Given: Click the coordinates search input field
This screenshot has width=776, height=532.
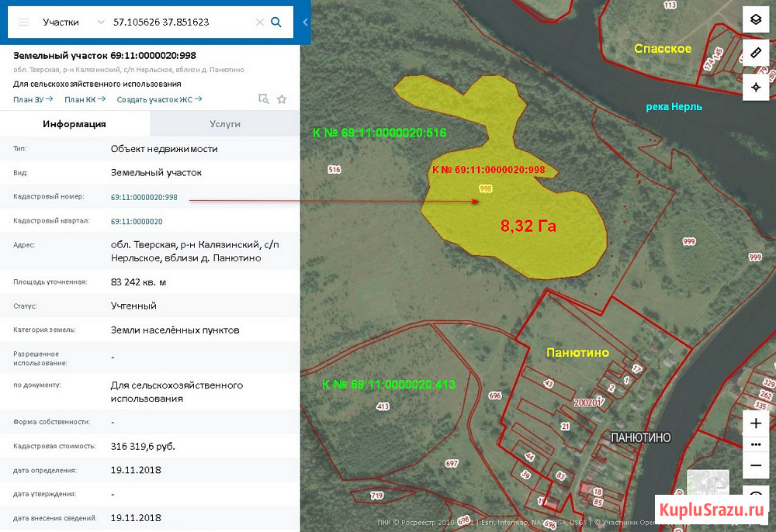Looking at the screenshot, I should tap(181, 22).
